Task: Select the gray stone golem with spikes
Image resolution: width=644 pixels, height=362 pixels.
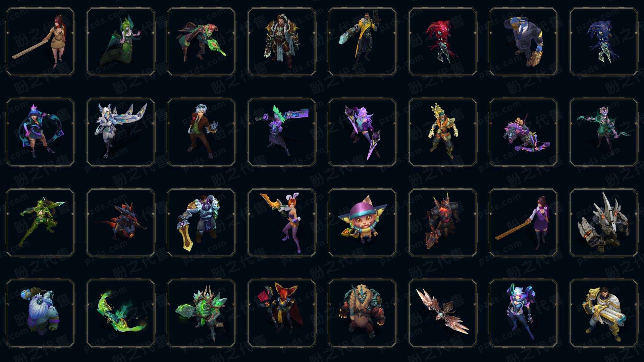Action: tap(604, 223)
